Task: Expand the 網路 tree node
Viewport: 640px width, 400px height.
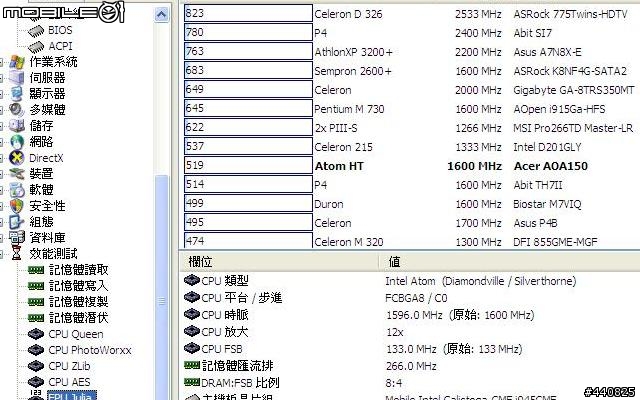Action: (2, 142)
